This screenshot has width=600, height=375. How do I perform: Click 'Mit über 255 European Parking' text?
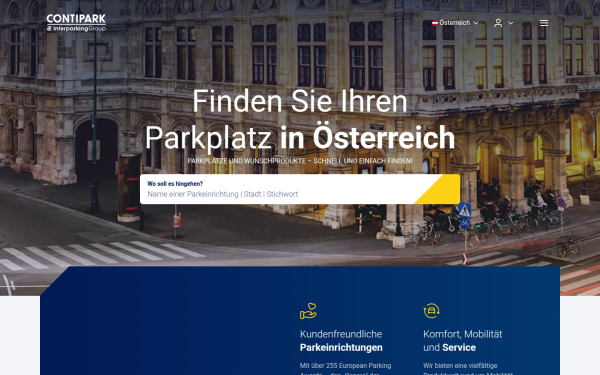(x=345, y=365)
